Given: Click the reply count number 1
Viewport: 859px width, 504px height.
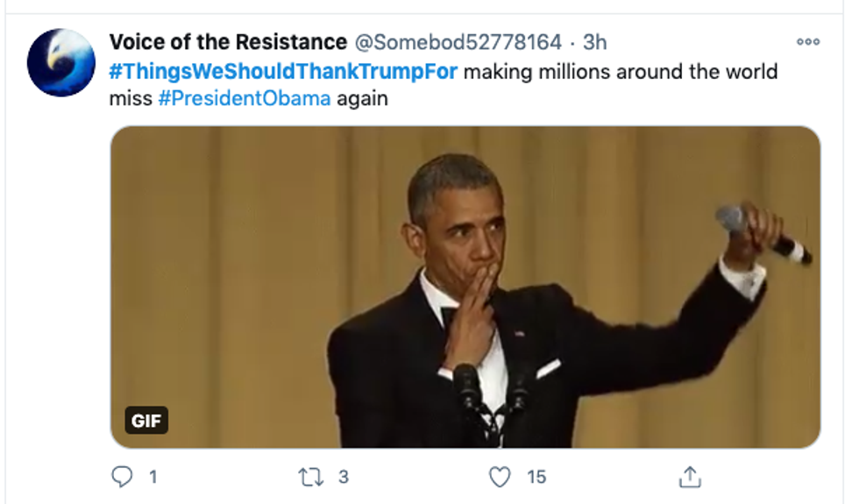Looking at the screenshot, I should pos(153,477).
